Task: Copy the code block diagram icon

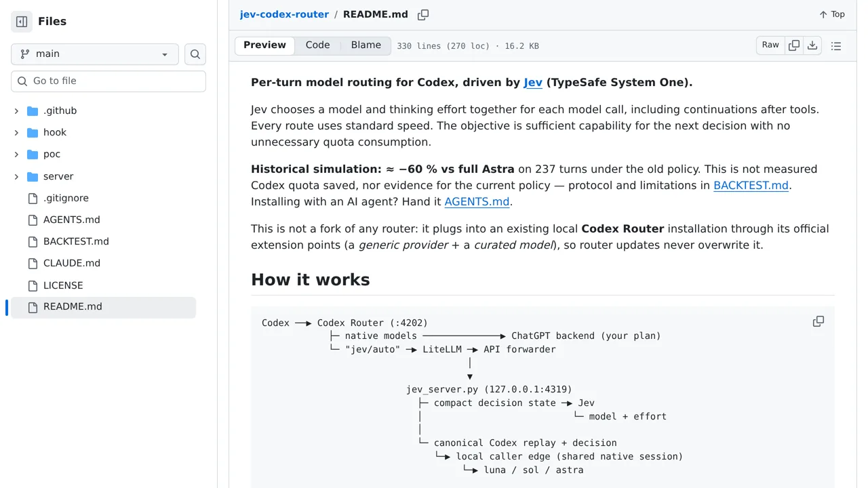Action: pos(818,322)
